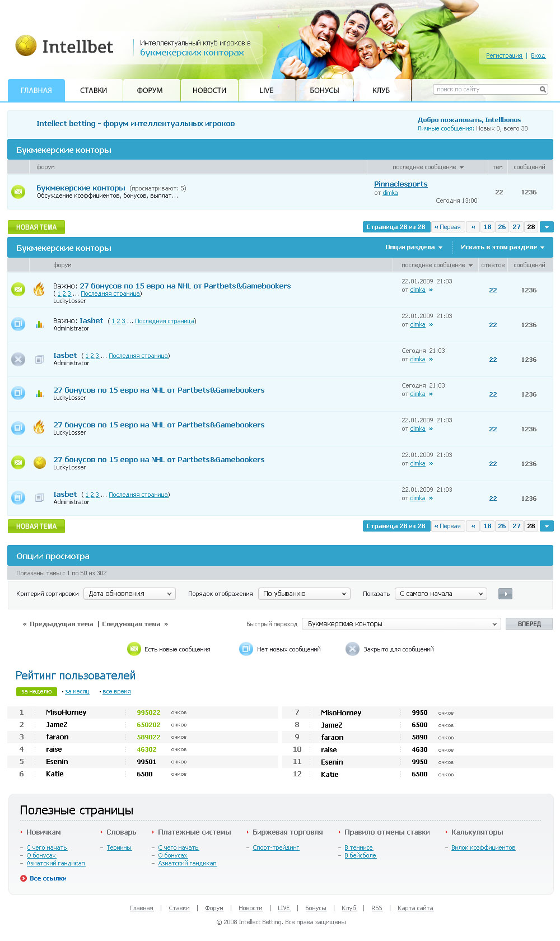This screenshot has height=941, width=560.
Task: Click the Вход link
Action: tap(538, 55)
